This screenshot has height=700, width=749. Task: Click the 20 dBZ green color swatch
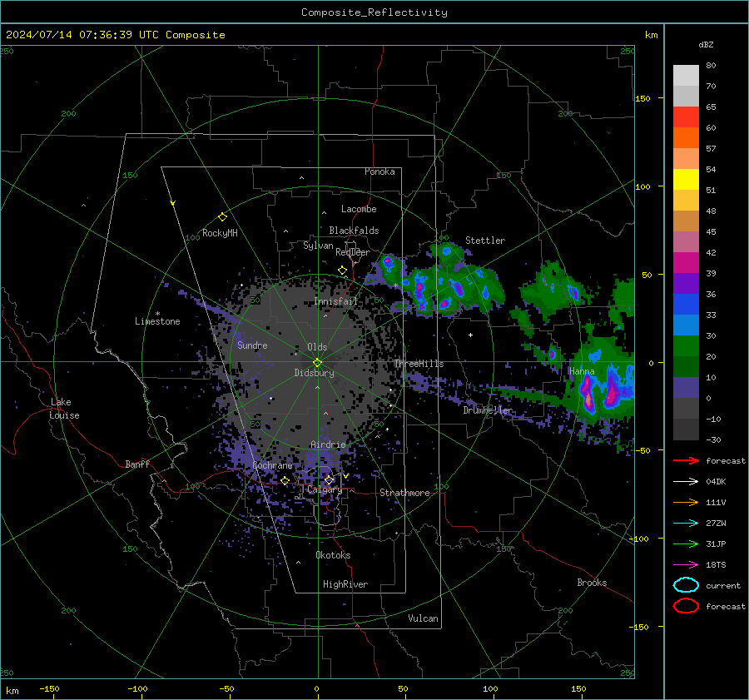pyautogui.click(x=686, y=345)
